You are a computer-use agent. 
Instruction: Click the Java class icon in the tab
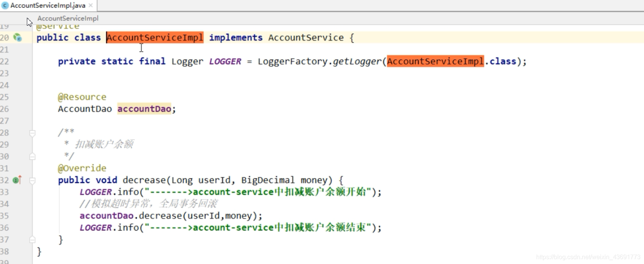click(5, 5)
